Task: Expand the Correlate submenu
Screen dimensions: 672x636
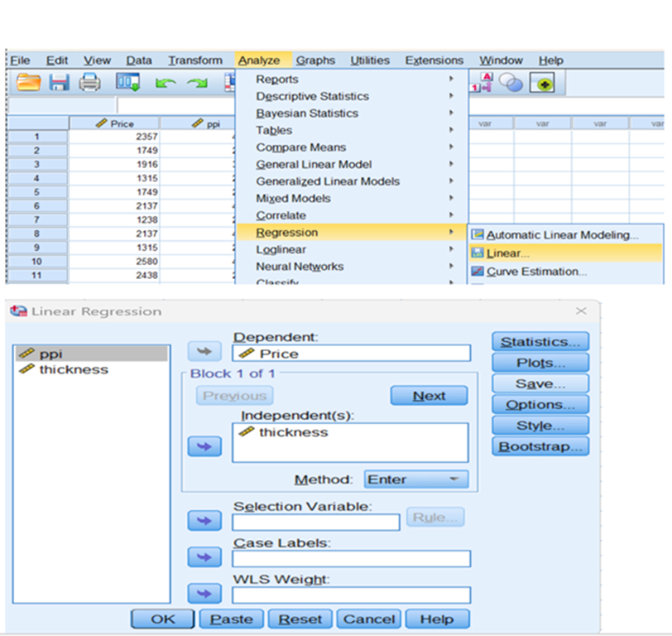Action: click(352, 215)
